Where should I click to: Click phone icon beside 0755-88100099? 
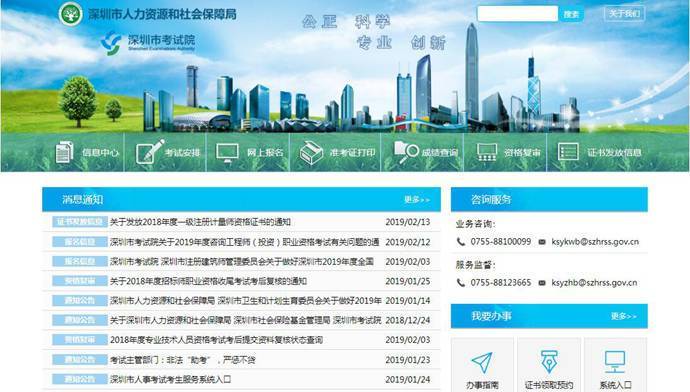pyautogui.click(x=461, y=242)
